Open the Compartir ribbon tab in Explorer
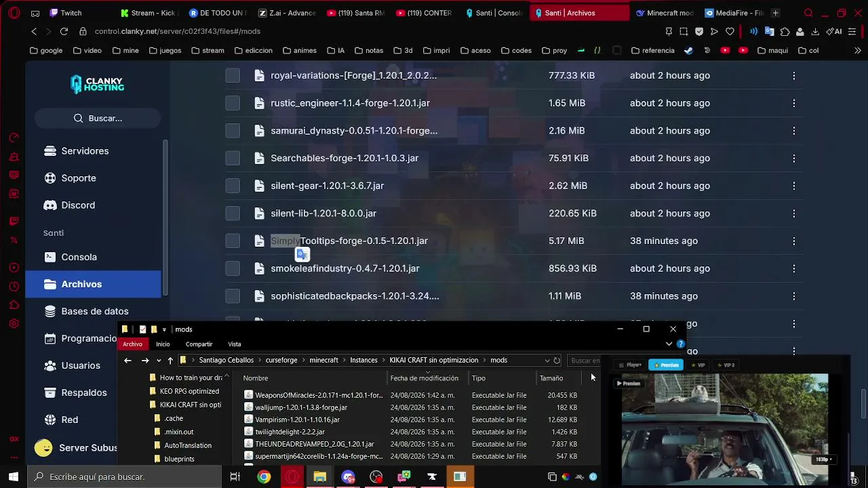Viewport: 868px width, 488px height. click(x=199, y=344)
